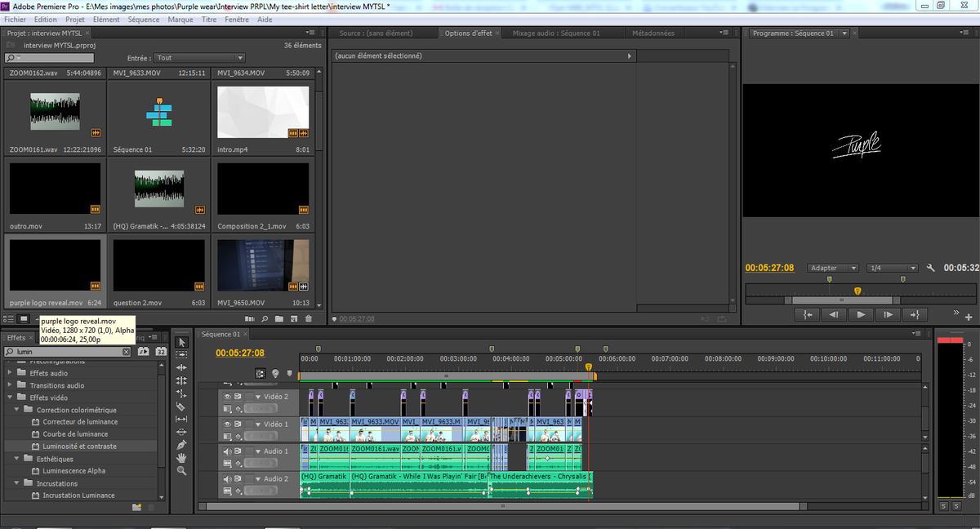The image size is (980, 529).
Task: Clear the 'lumin' effects search
Action: coord(126,352)
